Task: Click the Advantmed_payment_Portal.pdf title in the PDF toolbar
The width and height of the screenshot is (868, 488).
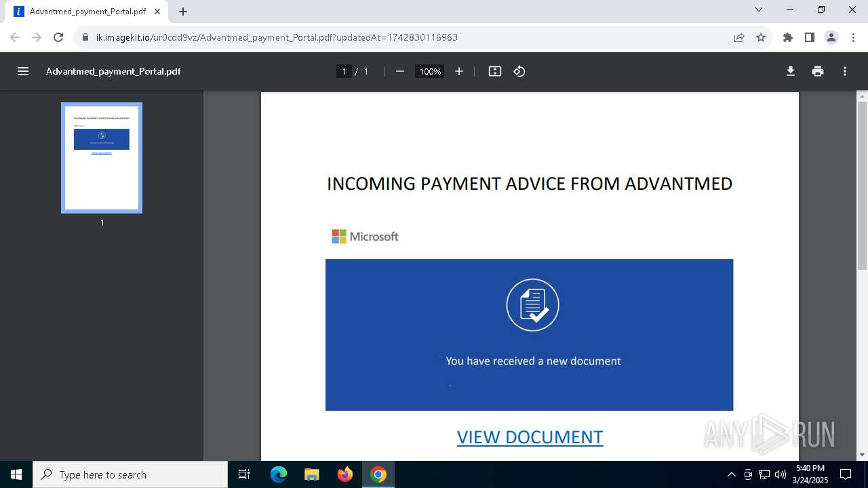Action: pos(113,71)
